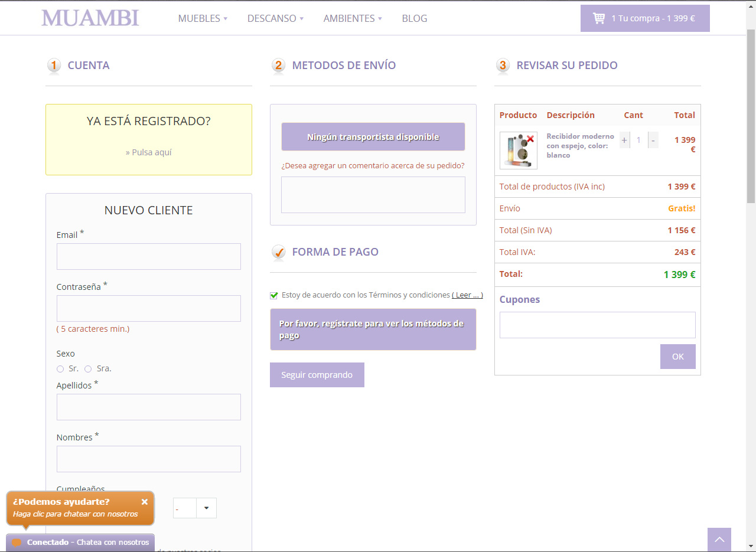Click the NUEVO CLIENTE heading
The width and height of the screenshot is (756, 552).
[x=149, y=210]
